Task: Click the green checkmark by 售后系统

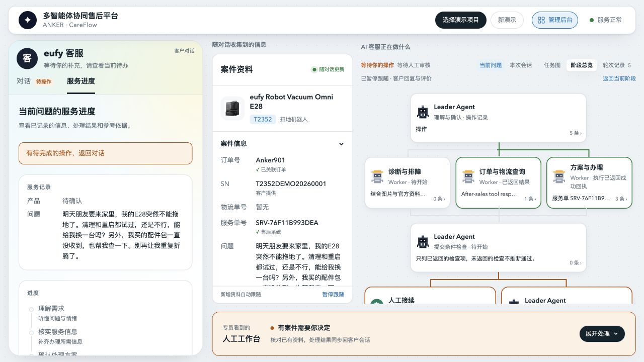Action: (x=258, y=232)
